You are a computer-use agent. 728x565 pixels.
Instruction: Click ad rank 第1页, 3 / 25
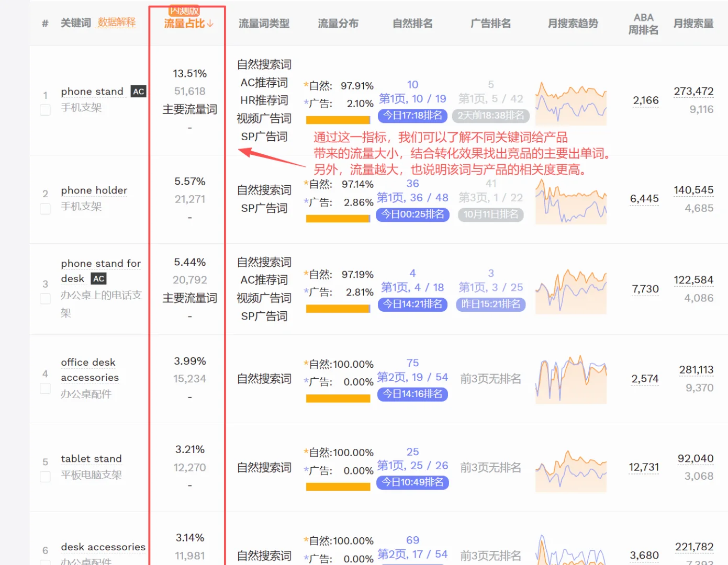click(491, 288)
